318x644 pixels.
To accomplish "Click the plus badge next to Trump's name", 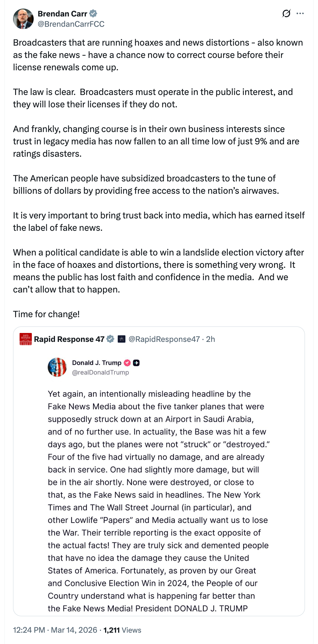I will click(136, 363).
